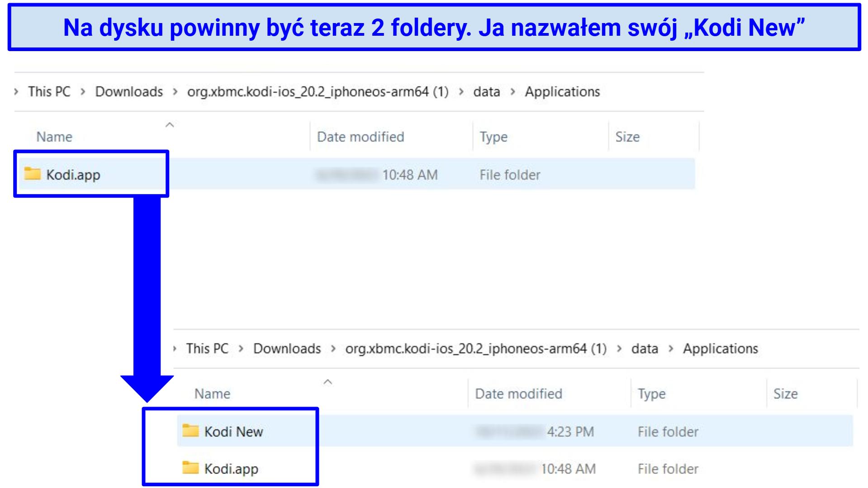Sort by Date modified in lower window

[518, 394]
